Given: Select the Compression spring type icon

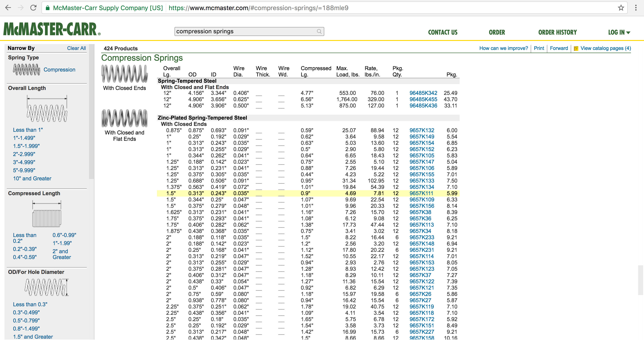Looking at the screenshot, I should pyautogui.click(x=27, y=69).
